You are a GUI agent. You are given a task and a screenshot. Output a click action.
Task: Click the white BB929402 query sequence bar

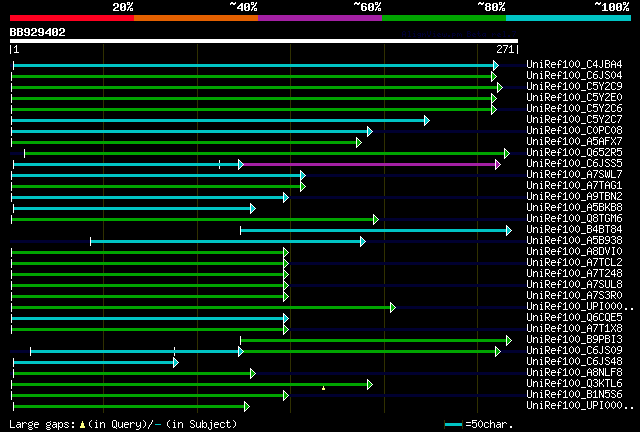[x=264, y=41]
